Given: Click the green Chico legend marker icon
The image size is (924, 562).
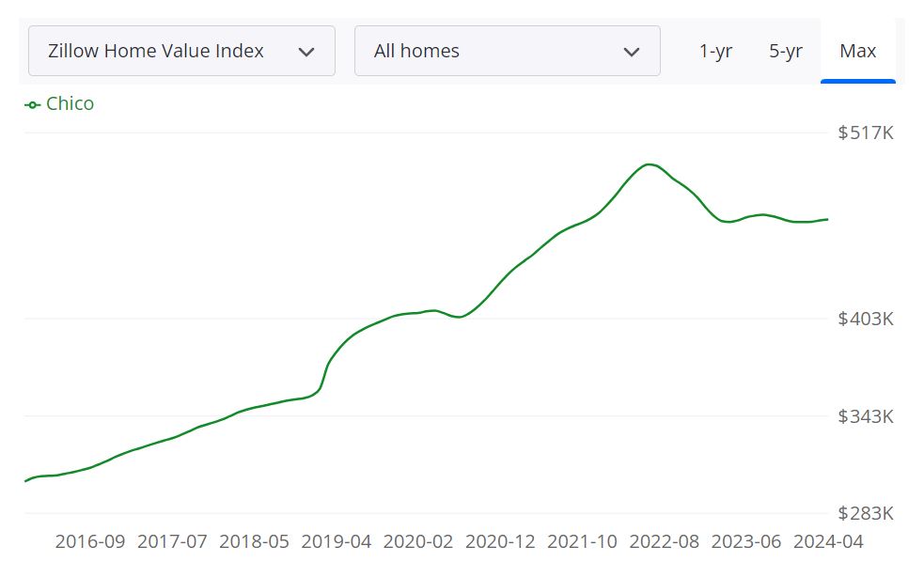Looking at the screenshot, I should point(32,105).
